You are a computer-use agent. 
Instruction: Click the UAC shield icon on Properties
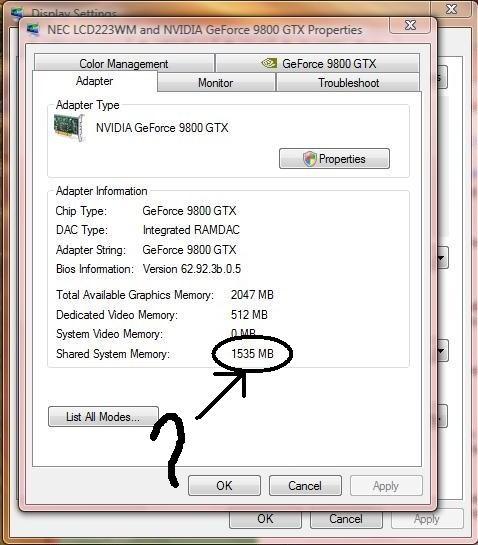click(310, 159)
